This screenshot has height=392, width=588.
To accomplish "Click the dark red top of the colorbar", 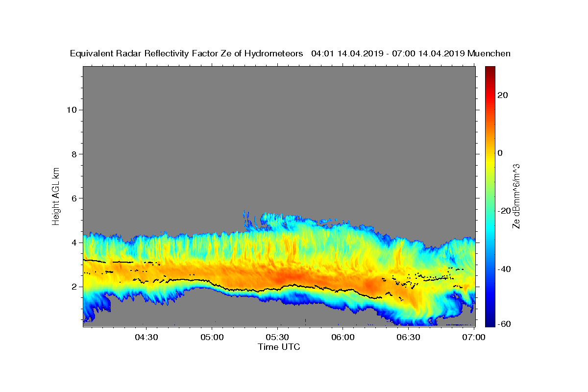I will tap(490, 70).
